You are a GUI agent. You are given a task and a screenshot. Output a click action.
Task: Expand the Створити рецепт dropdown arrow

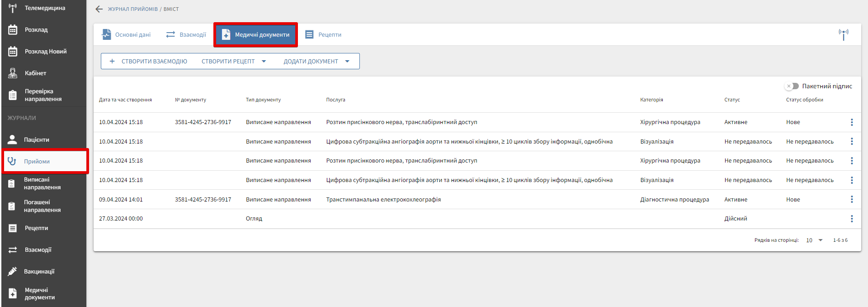pos(264,61)
